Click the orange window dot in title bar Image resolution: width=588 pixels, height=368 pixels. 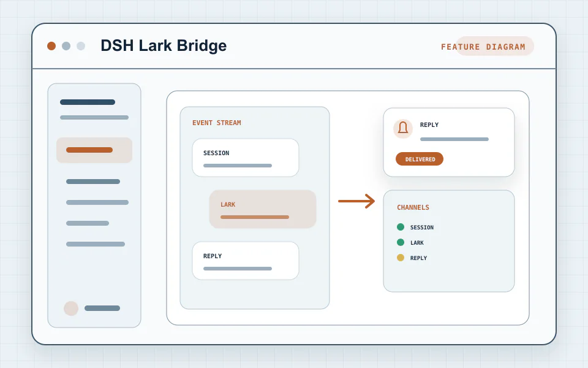[x=51, y=46]
